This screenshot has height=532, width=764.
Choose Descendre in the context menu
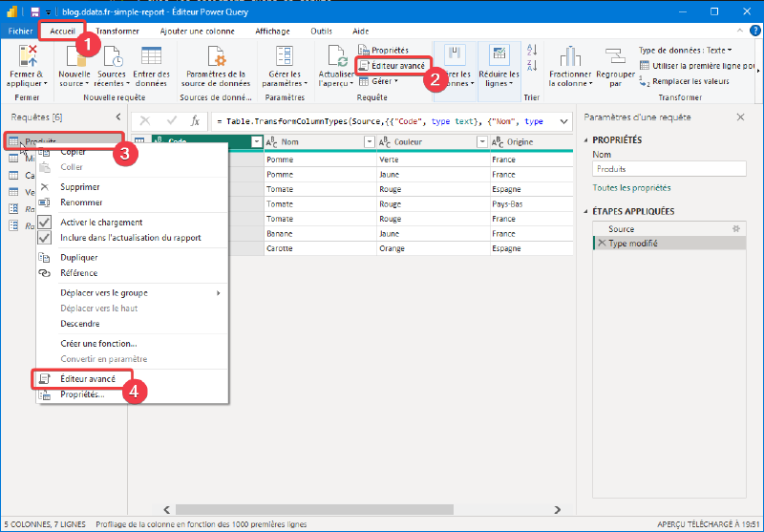pos(133,324)
